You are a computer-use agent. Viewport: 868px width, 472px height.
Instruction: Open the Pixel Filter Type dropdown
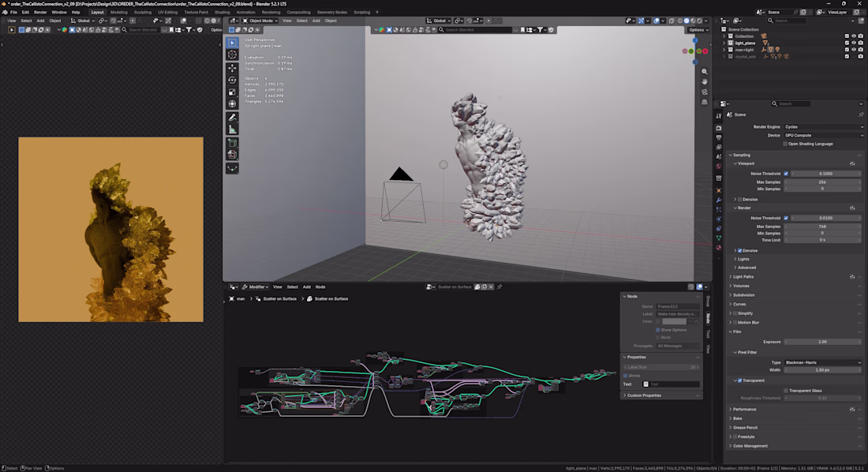(x=822, y=362)
